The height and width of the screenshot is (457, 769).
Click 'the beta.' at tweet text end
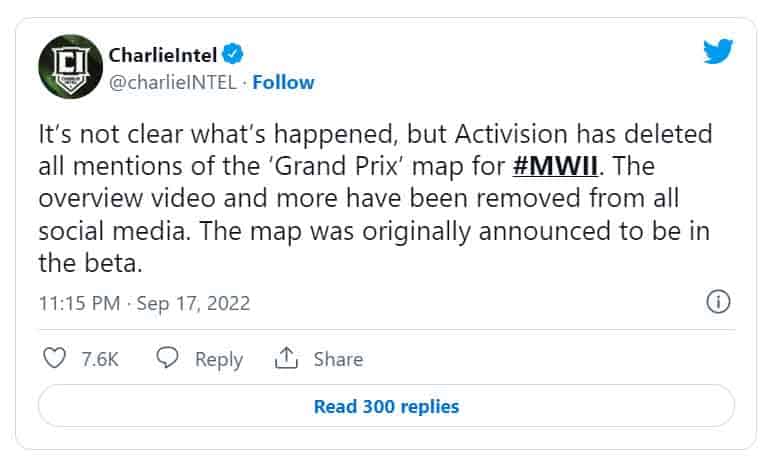point(90,263)
